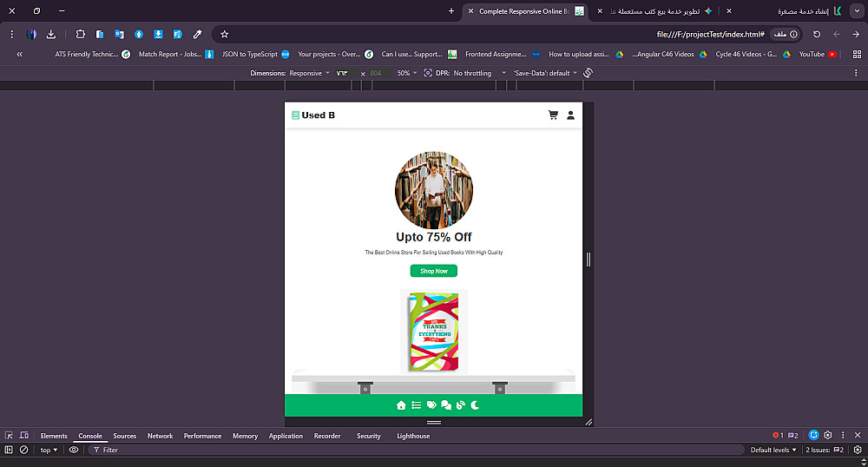Select the featured book cover thumbnail

[434, 332]
